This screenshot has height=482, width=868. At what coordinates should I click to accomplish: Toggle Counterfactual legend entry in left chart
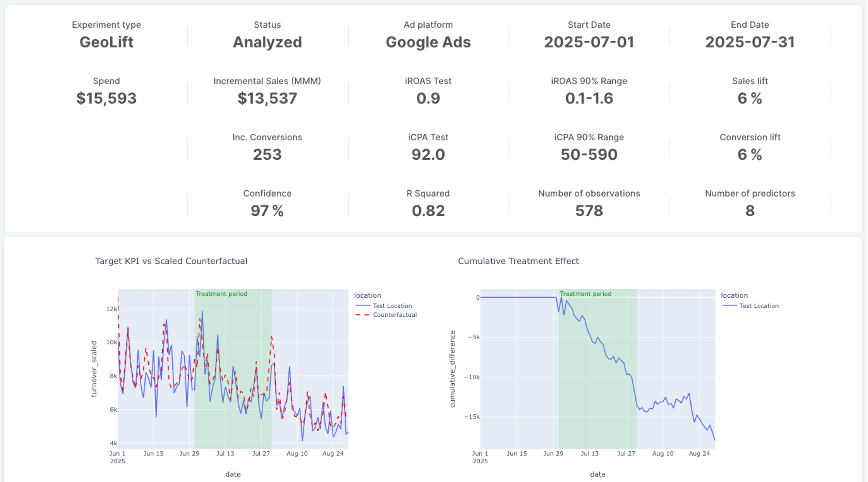click(x=394, y=315)
